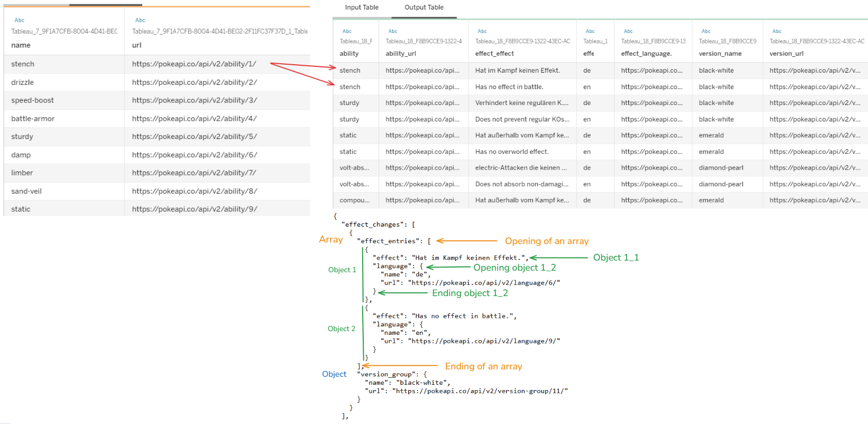Click Abc data type icon for effect_language column
The width and height of the screenshot is (868, 424).
[628, 31]
